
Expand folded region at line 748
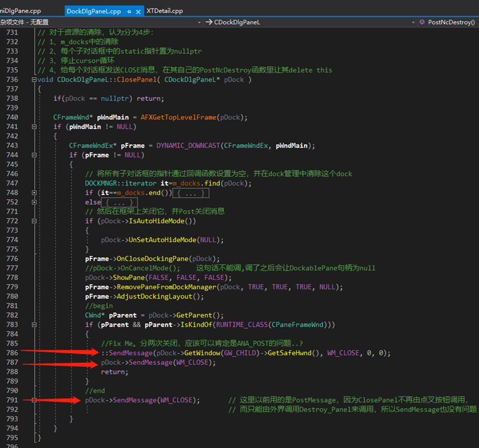[x=34, y=193]
